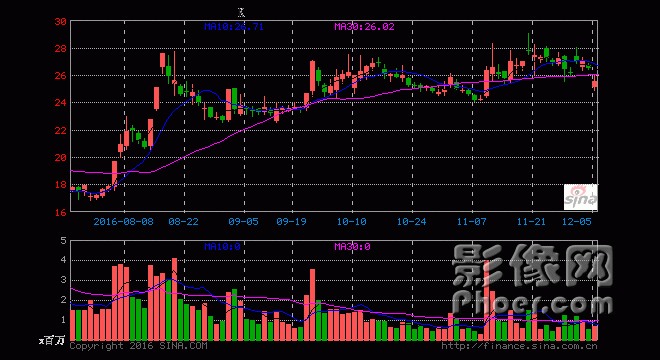Image resolution: width=660 pixels, height=360 pixels.
Task: Click the 09-05 date label
Action: 243,221
